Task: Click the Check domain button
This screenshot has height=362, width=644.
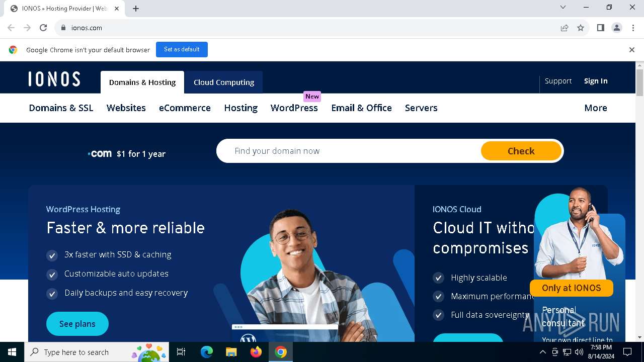Action: pyautogui.click(x=521, y=151)
